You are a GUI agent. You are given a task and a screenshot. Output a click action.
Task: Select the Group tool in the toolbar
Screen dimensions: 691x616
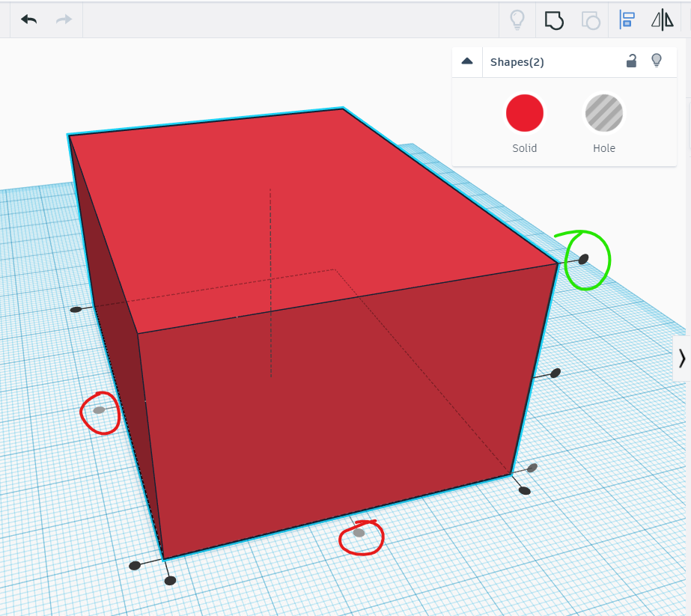555,20
